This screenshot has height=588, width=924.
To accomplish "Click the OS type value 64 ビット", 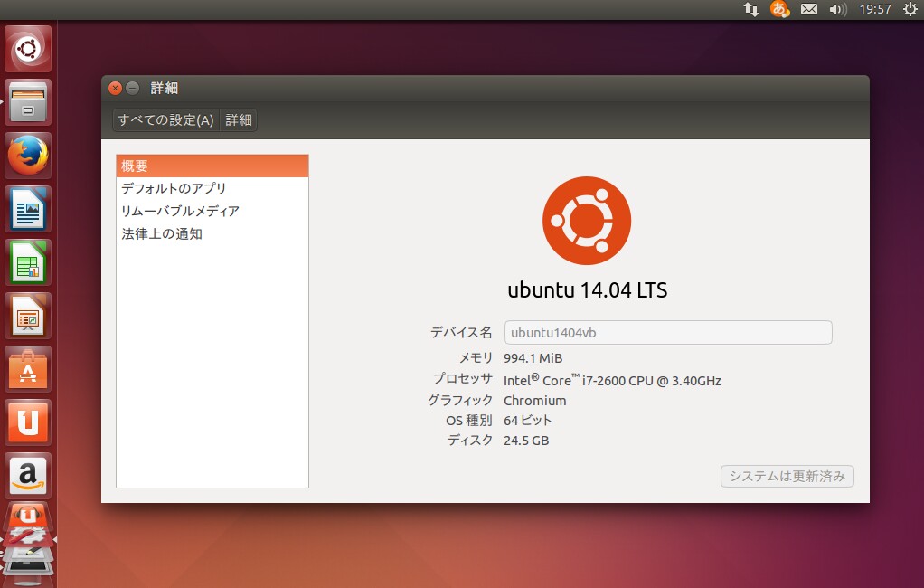I will click(x=527, y=421).
